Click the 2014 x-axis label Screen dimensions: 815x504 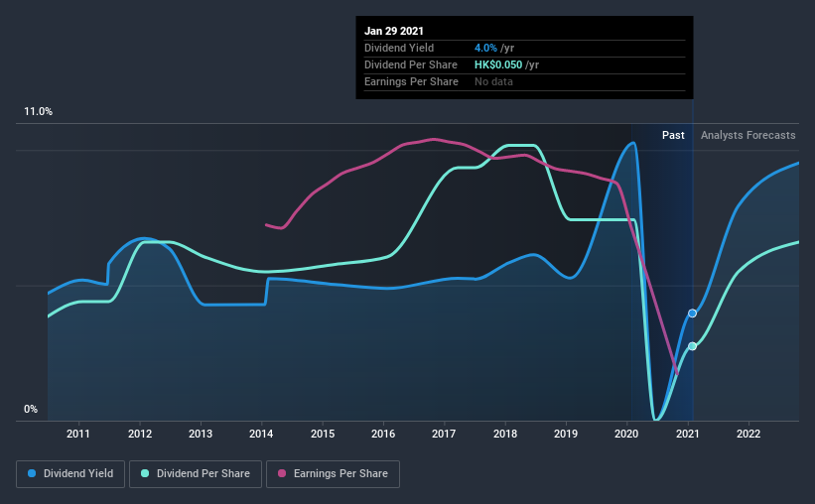point(261,434)
